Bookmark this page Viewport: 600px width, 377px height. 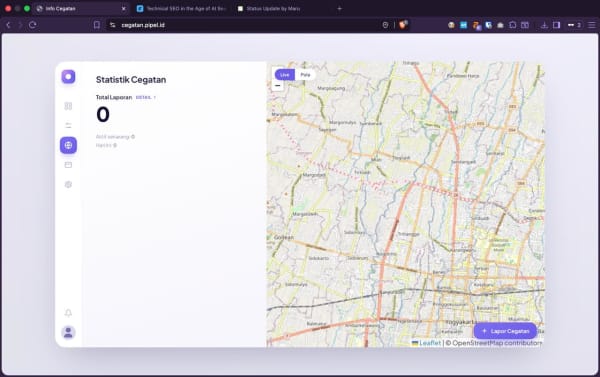click(97, 25)
